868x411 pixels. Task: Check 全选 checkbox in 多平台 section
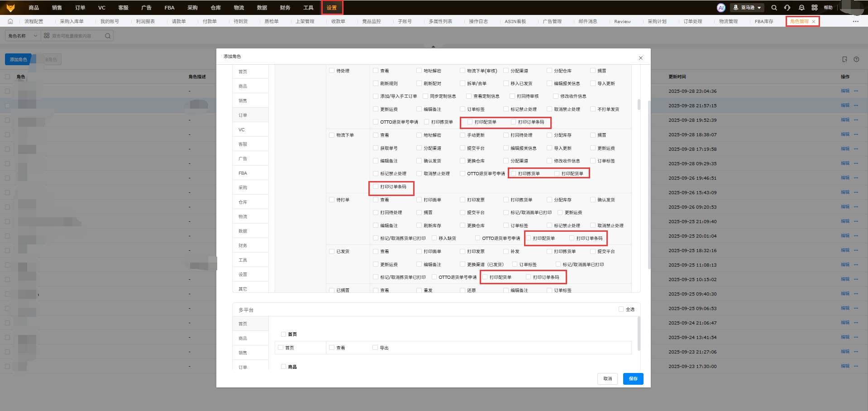(621, 309)
